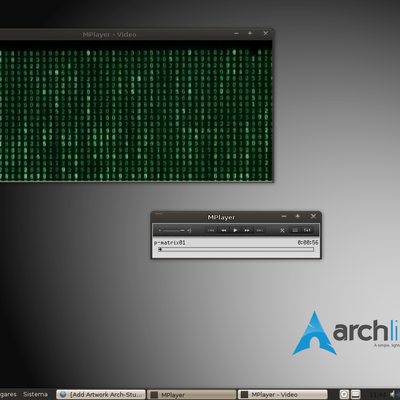Screen dimensions: 400x400
Task: Open the panel volume speaker icon
Action: pyautogui.click(x=394, y=394)
